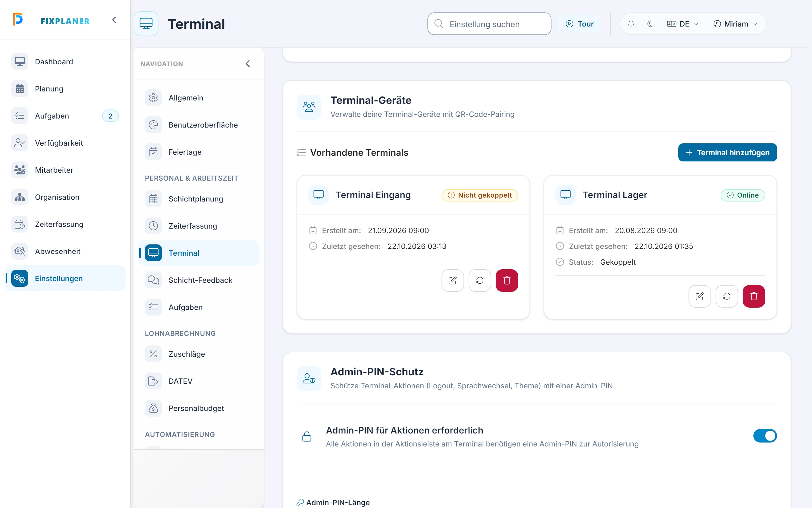Delete the Terminal Lager device
This screenshot has height=508, width=812.
[x=754, y=296]
